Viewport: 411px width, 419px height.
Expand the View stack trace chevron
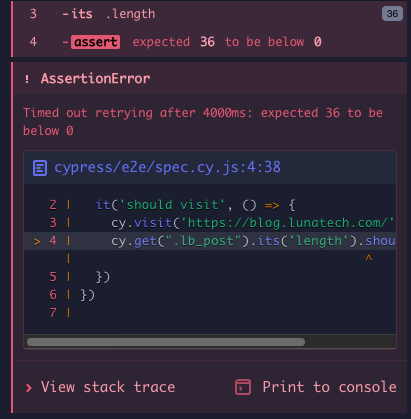tap(29, 388)
